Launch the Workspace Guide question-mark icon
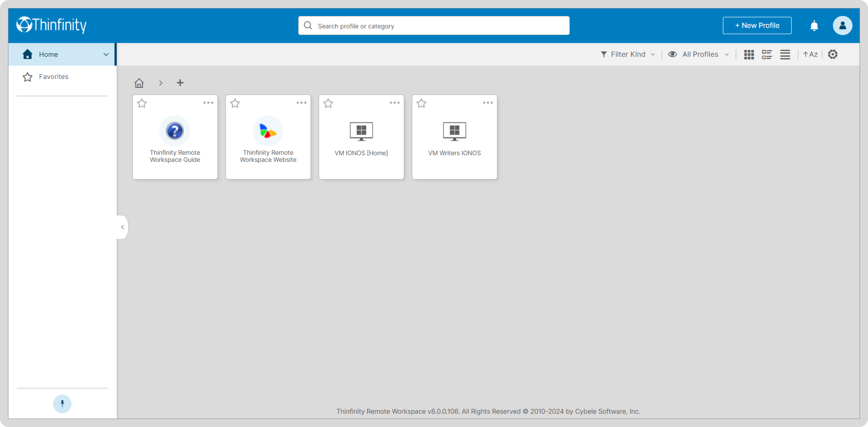This screenshot has width=868, height=427. point(175,131)
